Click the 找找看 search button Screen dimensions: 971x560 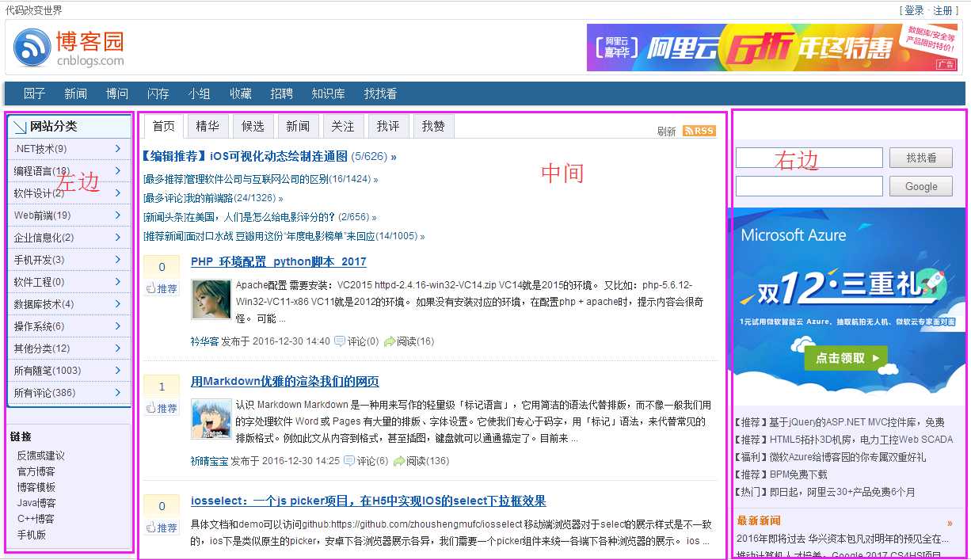coord(921,158)
